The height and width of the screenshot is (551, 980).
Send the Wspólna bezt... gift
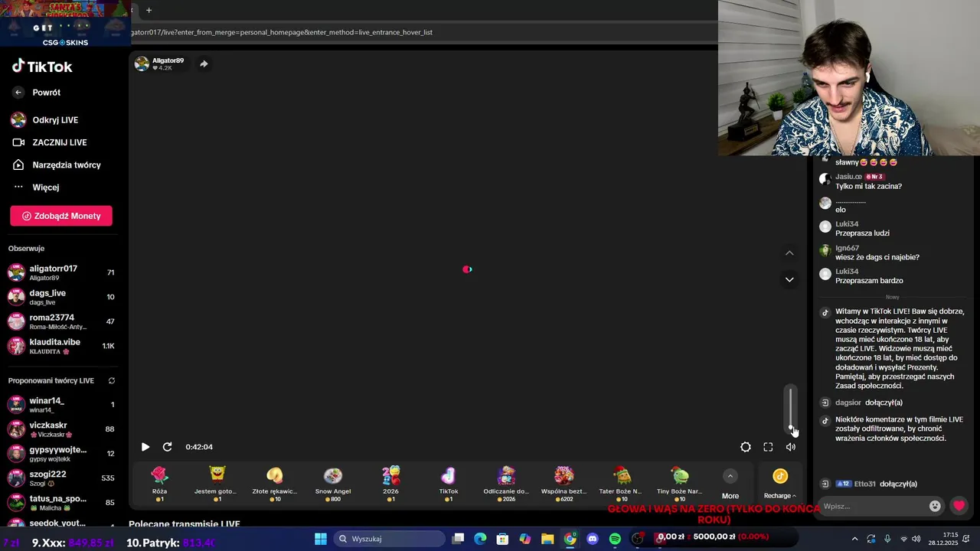coord(564,484)
